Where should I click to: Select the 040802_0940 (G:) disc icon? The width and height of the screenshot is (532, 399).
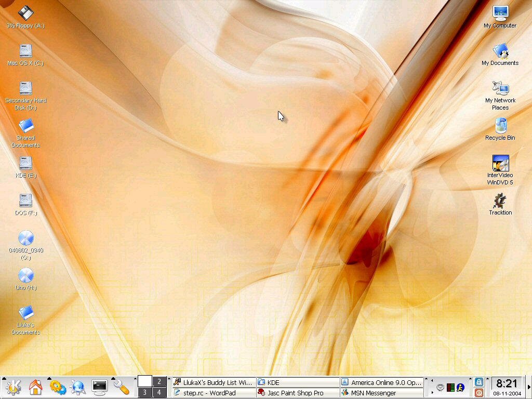[26, 238]
